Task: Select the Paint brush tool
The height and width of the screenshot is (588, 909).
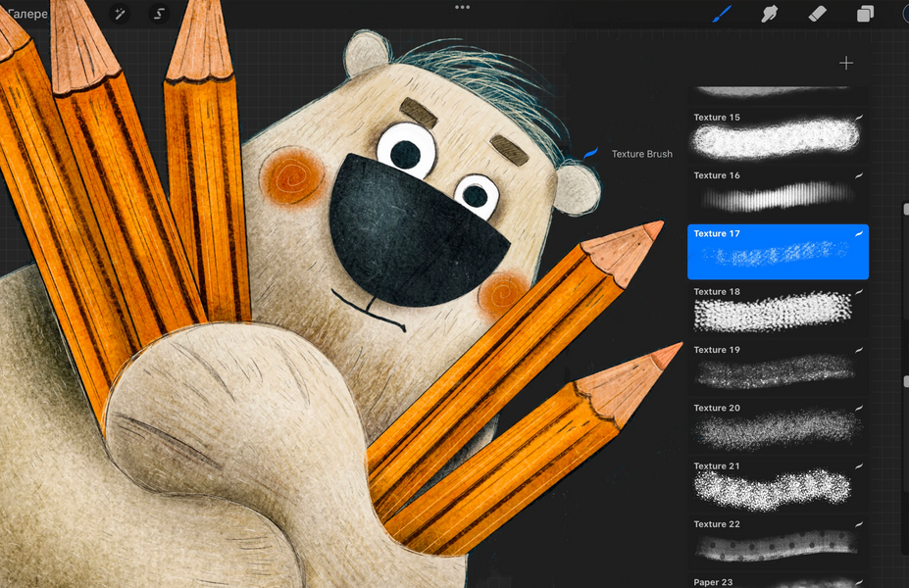Action: (x=723, y=14)
